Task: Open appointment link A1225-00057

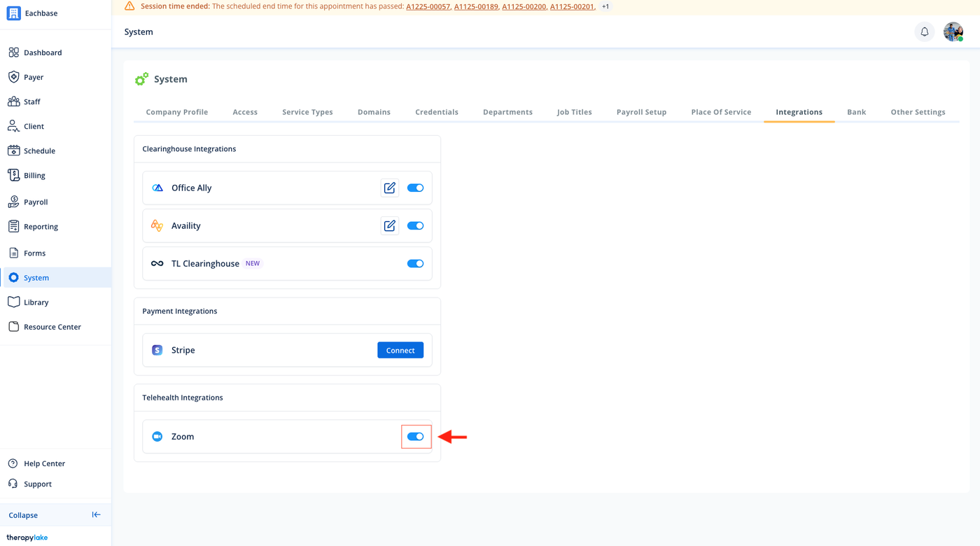Action: click(x=428, y=6)
